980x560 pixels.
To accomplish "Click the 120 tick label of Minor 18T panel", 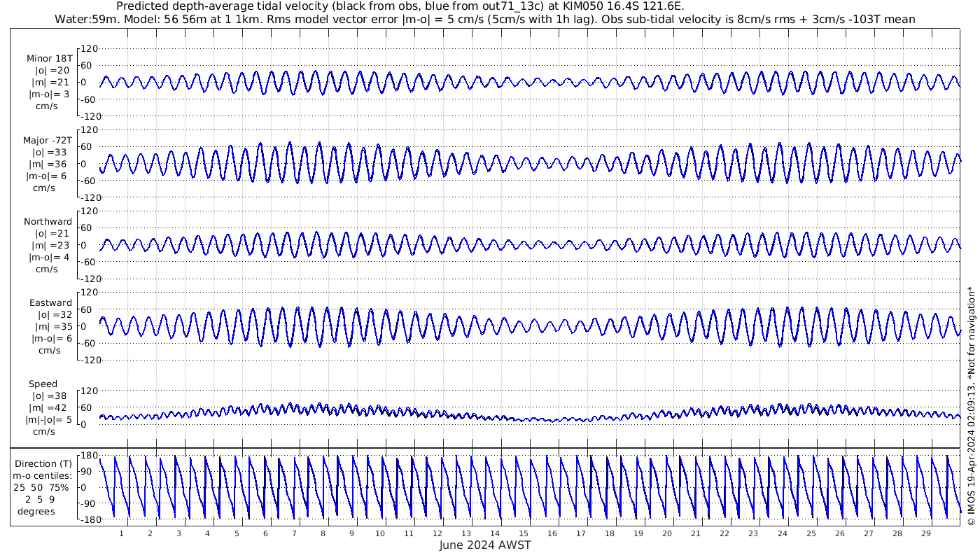I will [x=90, y=48].
